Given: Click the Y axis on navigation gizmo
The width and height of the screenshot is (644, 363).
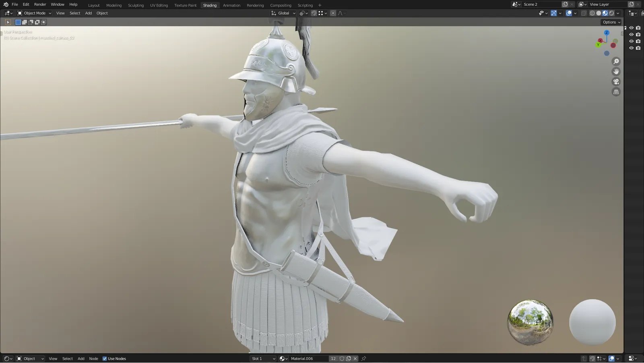Looking at the screenshot, I should pyautogui.click(x=598, y=45).
